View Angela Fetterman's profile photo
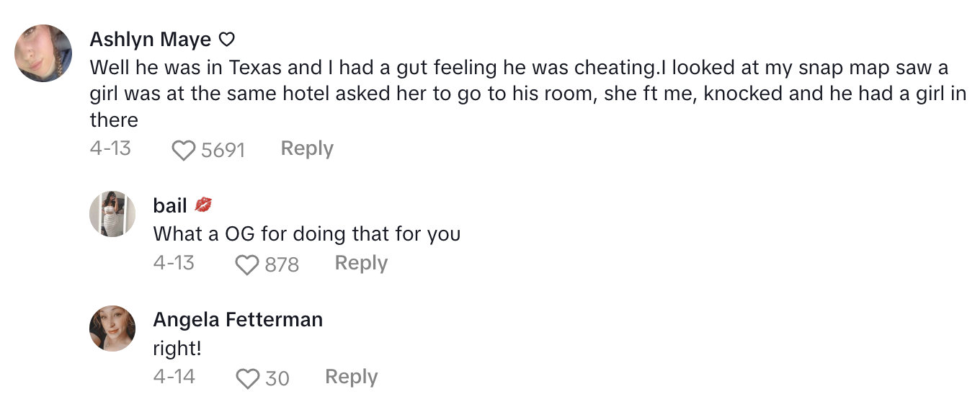The height and width of the screenshot is (402, 980). pyautogui.click(x=112, y=329)
